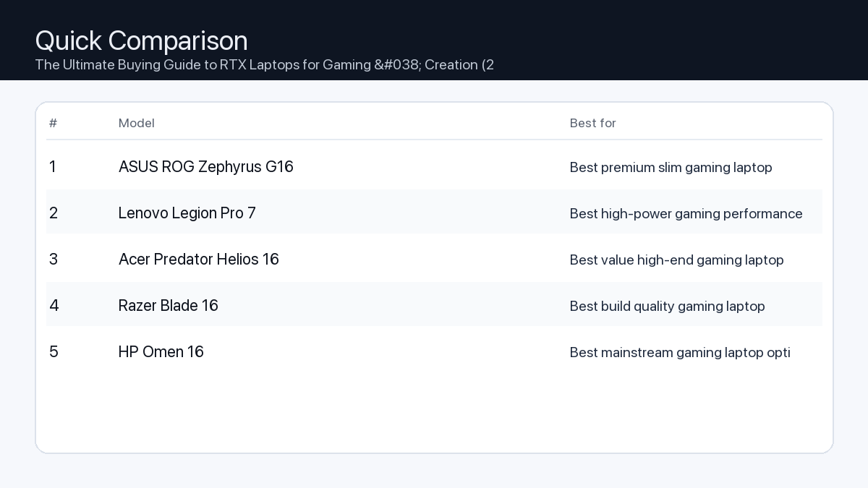
Task: Click the Quick Comparison heading
Action: coord(141,40)
